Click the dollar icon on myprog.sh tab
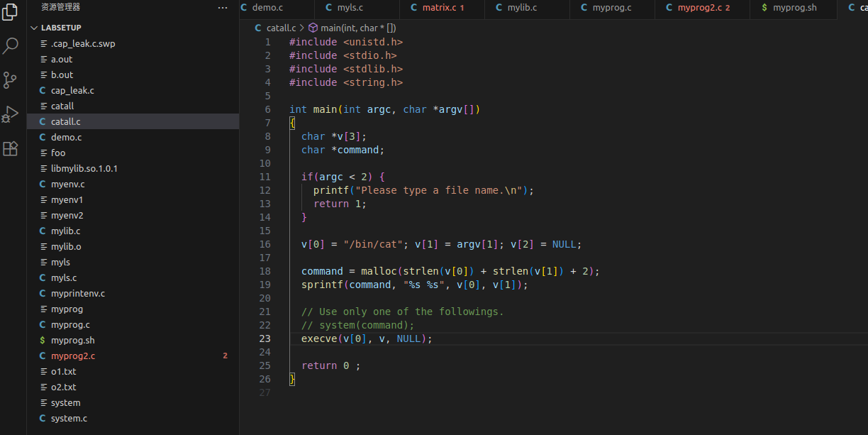 point(764,8)
